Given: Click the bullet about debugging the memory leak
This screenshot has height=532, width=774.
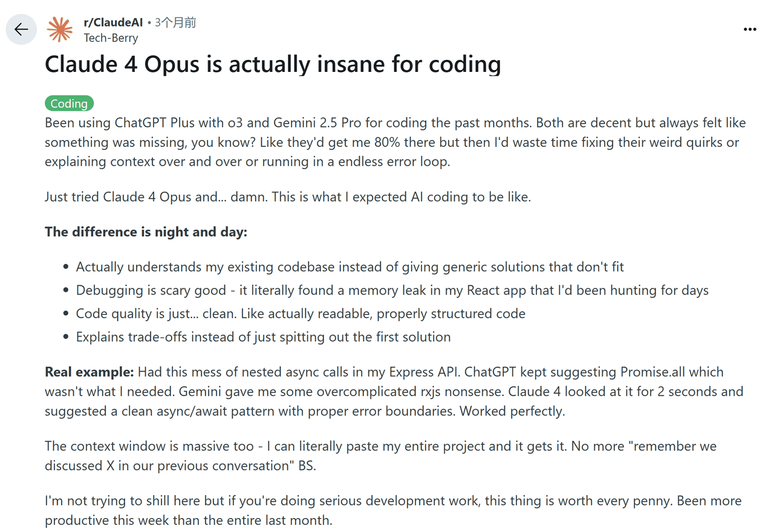Looking at the screenshot, I should 392,290.
